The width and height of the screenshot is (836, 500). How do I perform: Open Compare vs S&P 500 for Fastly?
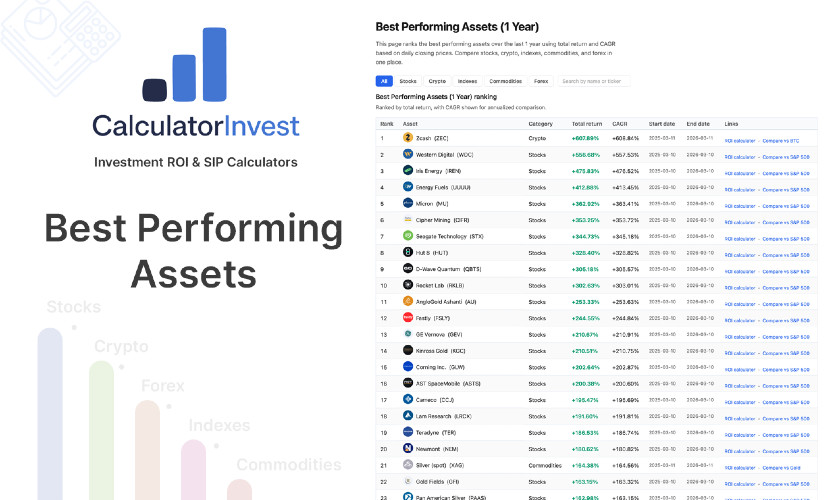pos(786,321)
